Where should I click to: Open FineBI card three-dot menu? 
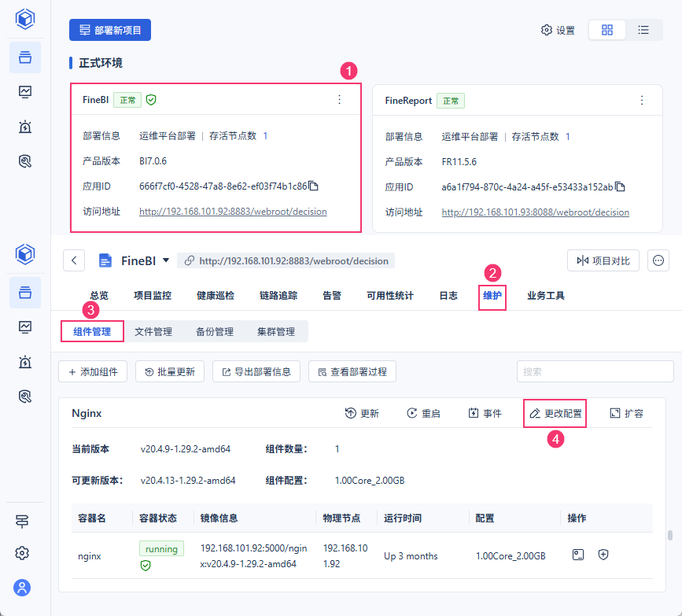tap(339, 100)
